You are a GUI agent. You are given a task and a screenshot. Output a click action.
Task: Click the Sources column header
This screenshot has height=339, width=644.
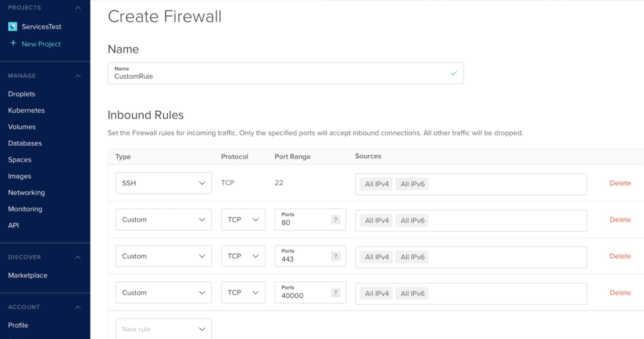coord(368,156)
